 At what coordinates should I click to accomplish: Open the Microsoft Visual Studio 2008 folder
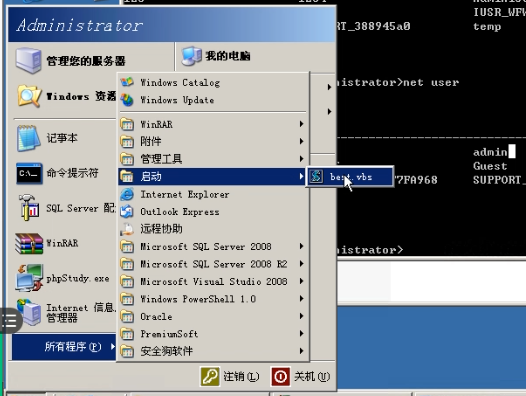point(213,282)
